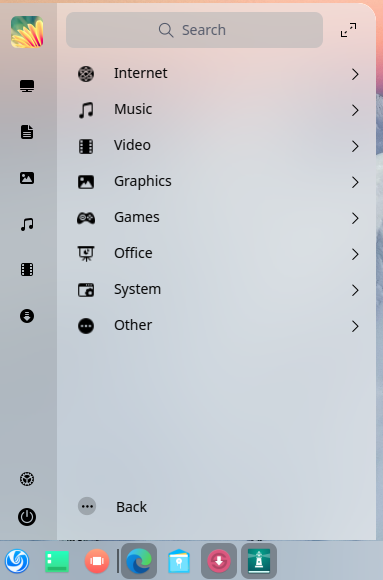Expand the Music category arrow

click(x=355, y=110)
